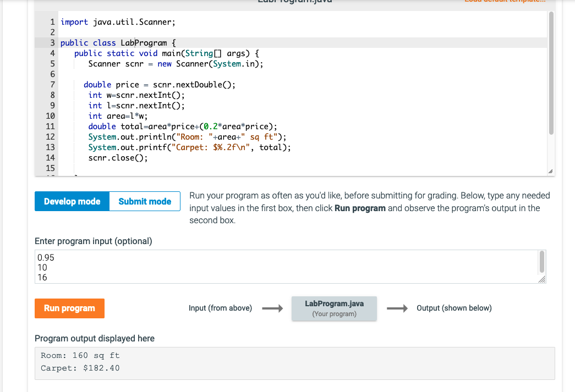The width and height of the screenshot is (575, 392).
Task: Click the input box resize handle
Action: [x=542, y=279]
